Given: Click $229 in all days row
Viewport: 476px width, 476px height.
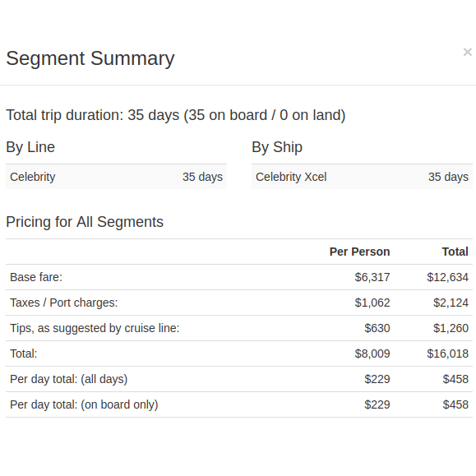Looking at the screenshot, I should pyautogui.click(x=377, y=379).
